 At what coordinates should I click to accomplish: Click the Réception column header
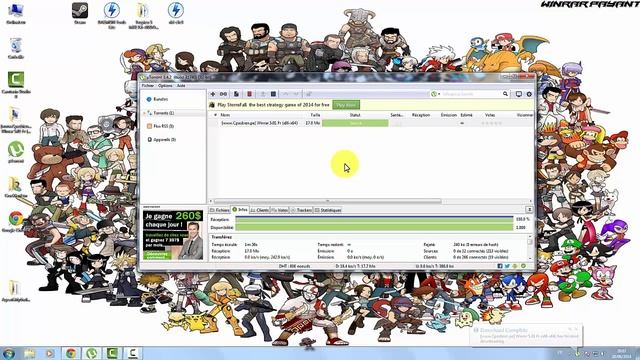pyautogui.click(x=421, y=115)
